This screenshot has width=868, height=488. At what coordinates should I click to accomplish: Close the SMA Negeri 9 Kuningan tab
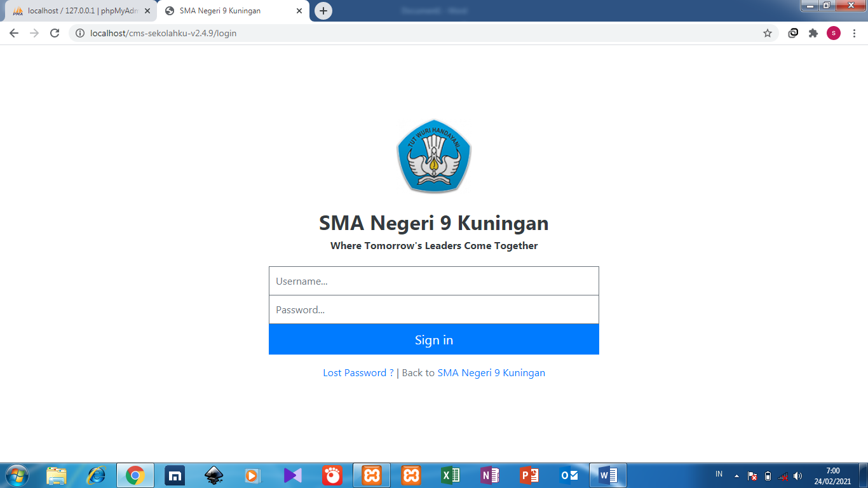pos(299,11)
